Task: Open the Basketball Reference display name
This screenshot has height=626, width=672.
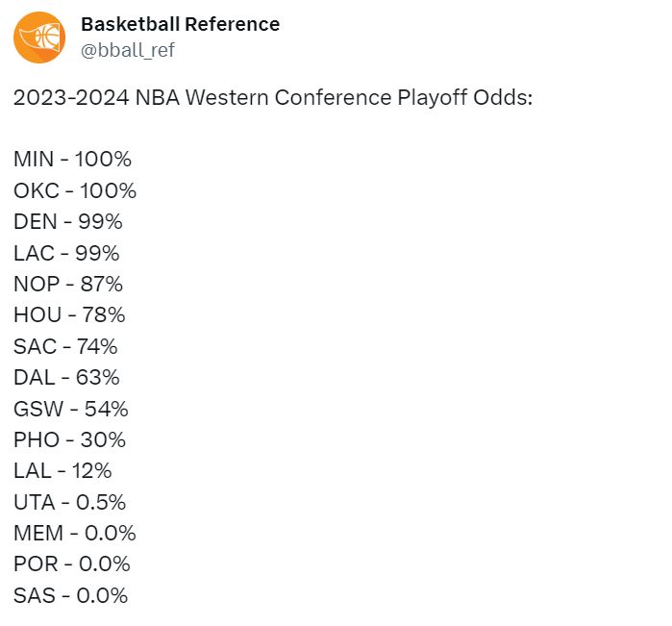Action: tap(181, 24)
